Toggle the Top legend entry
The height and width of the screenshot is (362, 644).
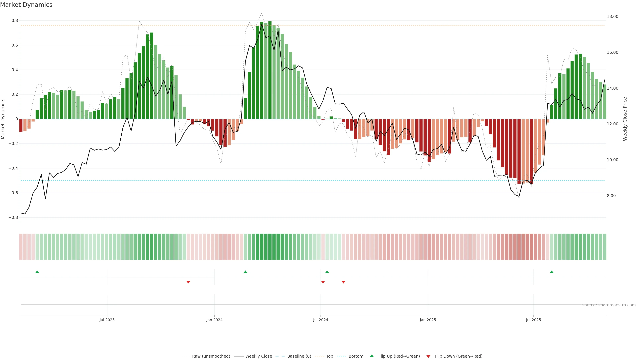330,356
